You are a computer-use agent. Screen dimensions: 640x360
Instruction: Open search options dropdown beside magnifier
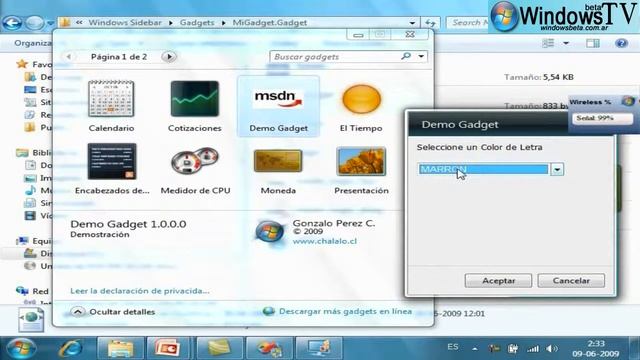[x=421, y=56]
